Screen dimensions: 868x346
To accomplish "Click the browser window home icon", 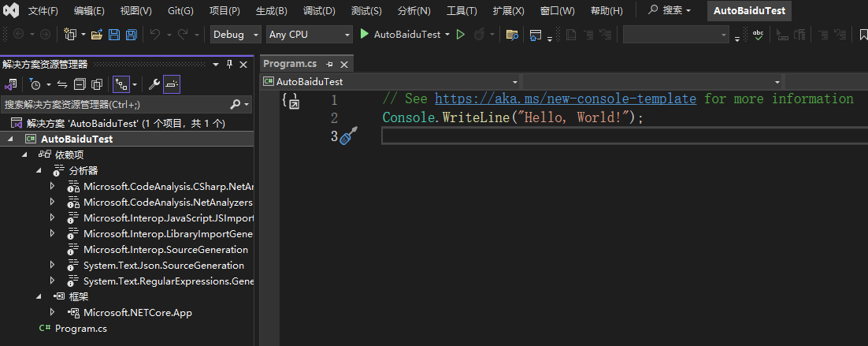I will point(536,35).
